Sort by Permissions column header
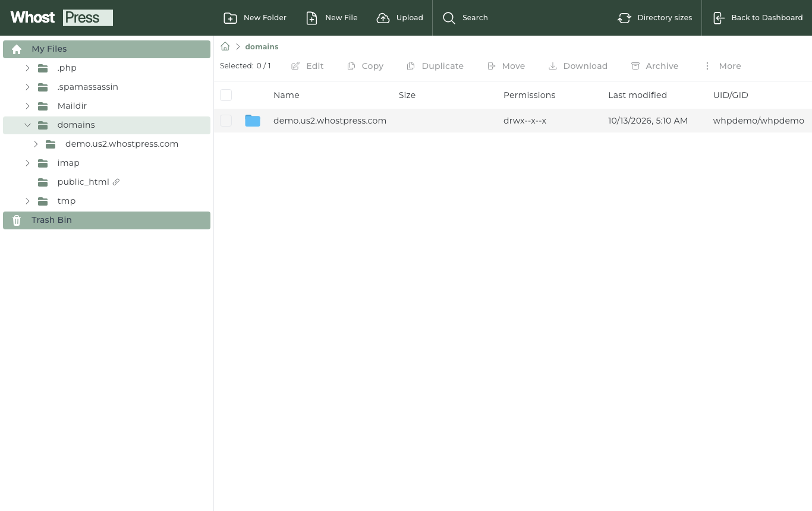This screenshot has height=511, width=812. 529,95
